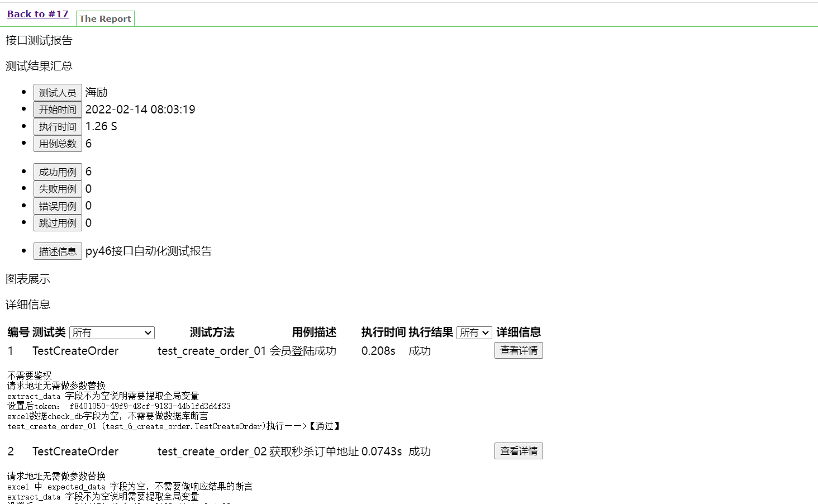Screen dimensions: 818x504
Task: Click the 成功用例 button
Action: pyautogui.click(x=58, y=172)
